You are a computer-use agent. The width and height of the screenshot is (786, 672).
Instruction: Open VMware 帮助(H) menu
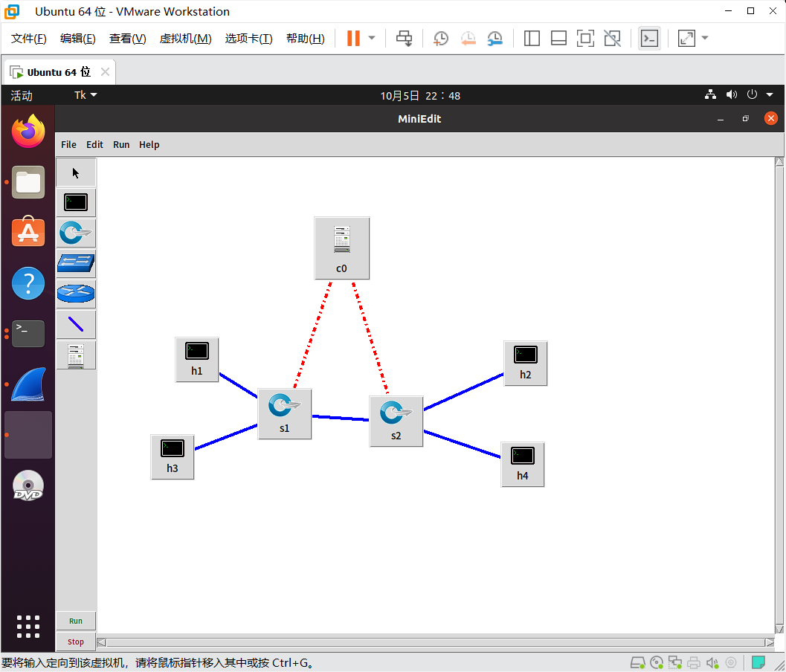click(306, 39)
